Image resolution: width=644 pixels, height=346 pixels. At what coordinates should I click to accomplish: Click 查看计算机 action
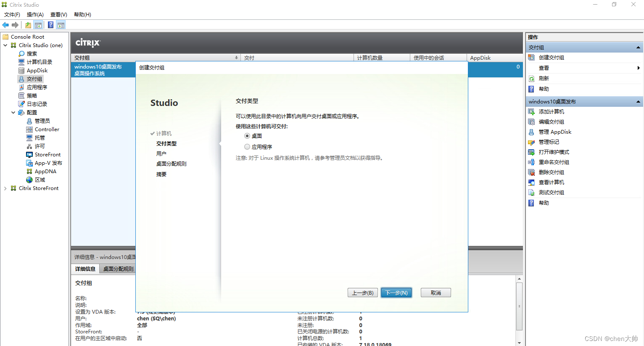[552, 182]
